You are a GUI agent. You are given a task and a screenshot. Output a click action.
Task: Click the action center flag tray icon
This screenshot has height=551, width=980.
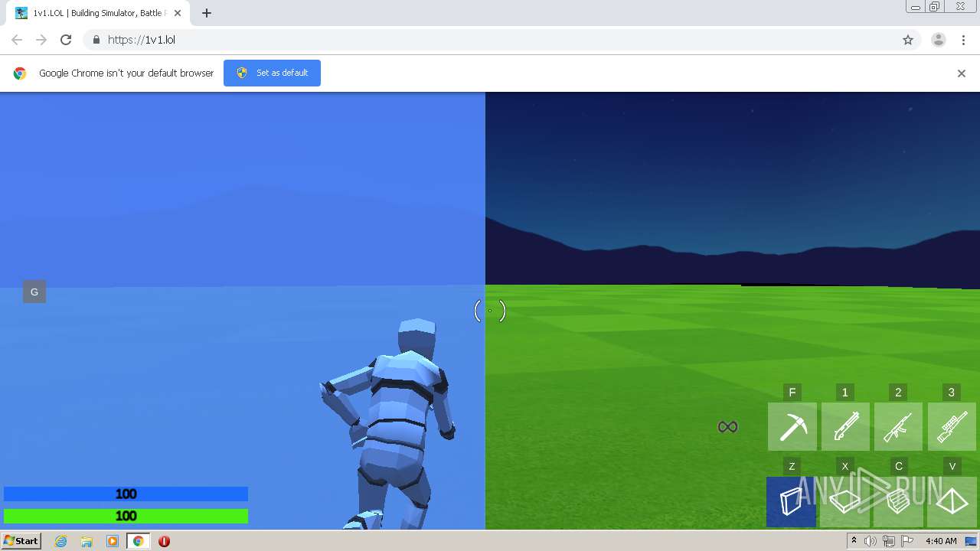pos(906,541)
